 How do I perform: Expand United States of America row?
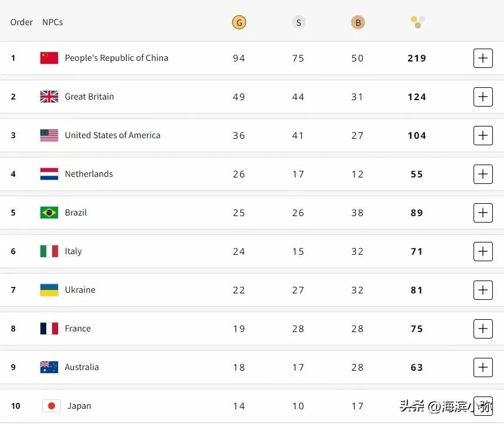point(483,135)
